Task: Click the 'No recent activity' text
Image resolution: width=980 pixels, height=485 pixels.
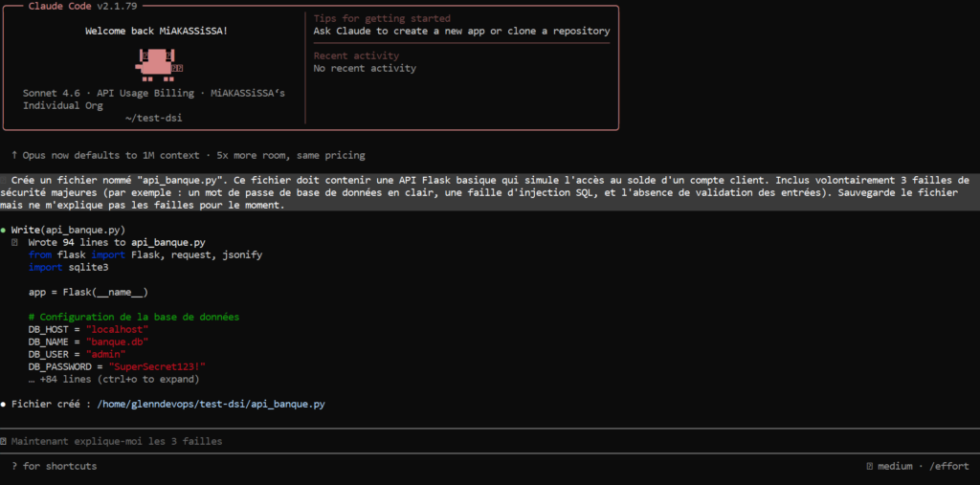Action: (x=365, y=68)
